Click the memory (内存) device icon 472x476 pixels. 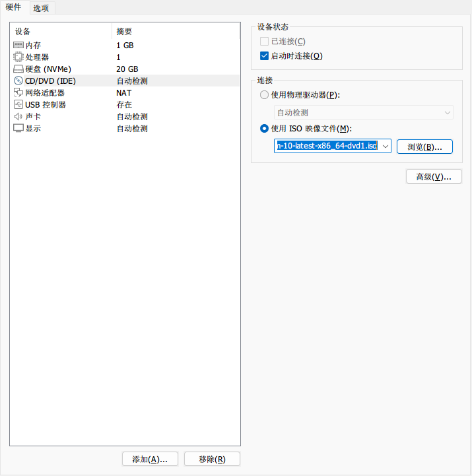click(x=18, y=45)
